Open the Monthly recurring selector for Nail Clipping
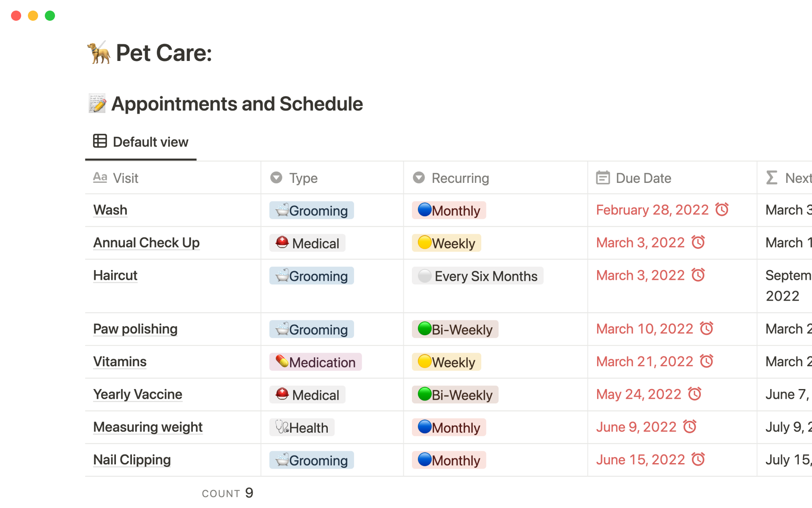Viewport: 812px width, 508px height. (448, 460)
